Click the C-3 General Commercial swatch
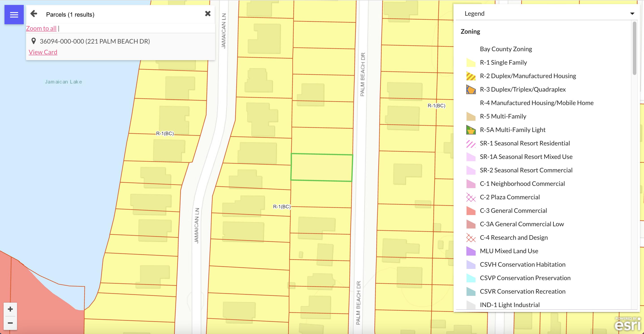This screenshot has height=334, width=644. pyautogui.click(x=471, y=211)
